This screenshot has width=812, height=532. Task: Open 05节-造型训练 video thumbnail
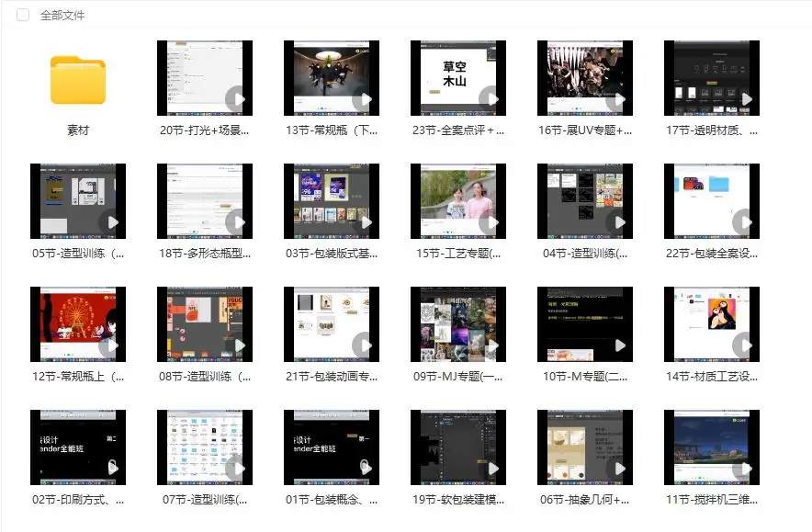tap(77, 201)
